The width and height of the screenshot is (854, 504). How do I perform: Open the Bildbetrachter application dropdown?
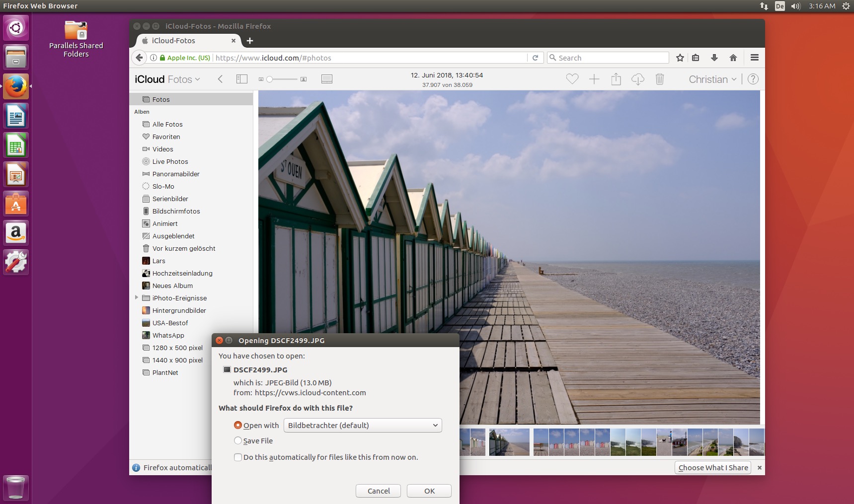pos(363,426)
